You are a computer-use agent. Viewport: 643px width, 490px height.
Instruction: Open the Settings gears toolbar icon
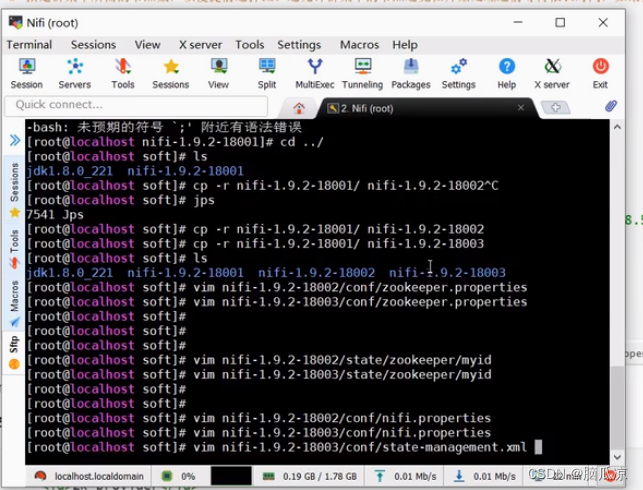tap(458, 73)
